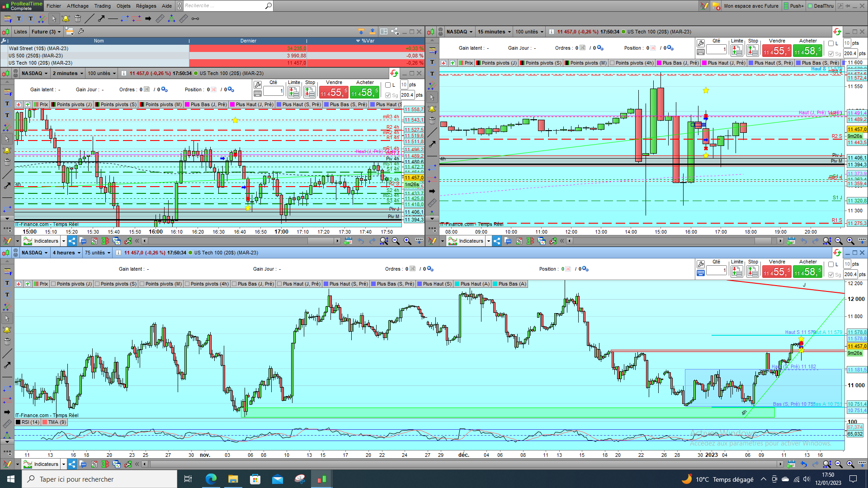Image resolution: width=868 pixels, height=488 pixels.
Task: Open the Réglages menu
Action: tap(146, 6)
